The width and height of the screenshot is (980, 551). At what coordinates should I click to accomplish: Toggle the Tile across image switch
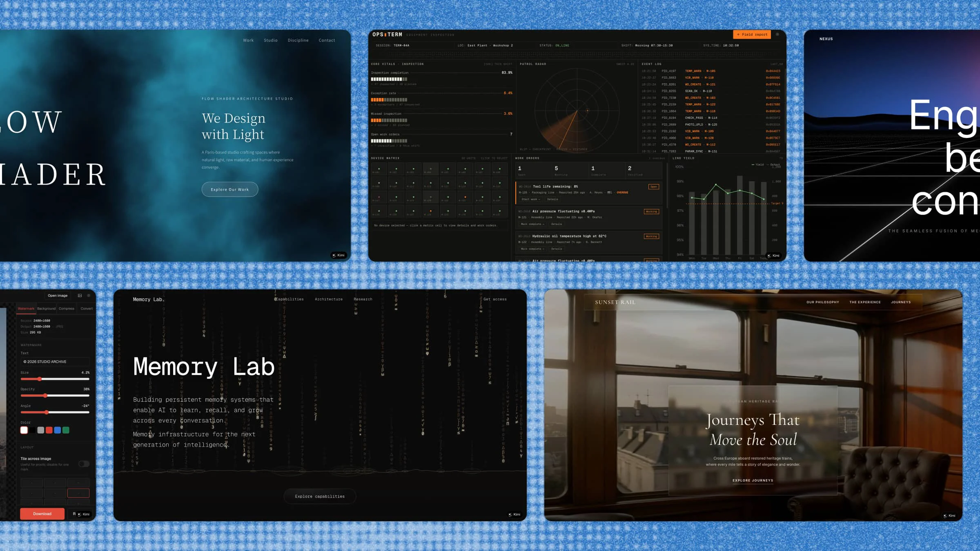[84, 464]
